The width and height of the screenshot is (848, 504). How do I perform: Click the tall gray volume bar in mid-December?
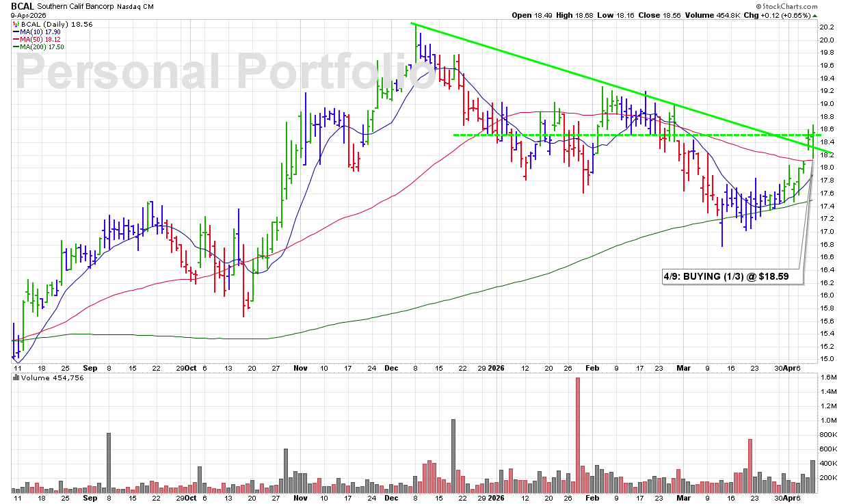tap(453, 456)
